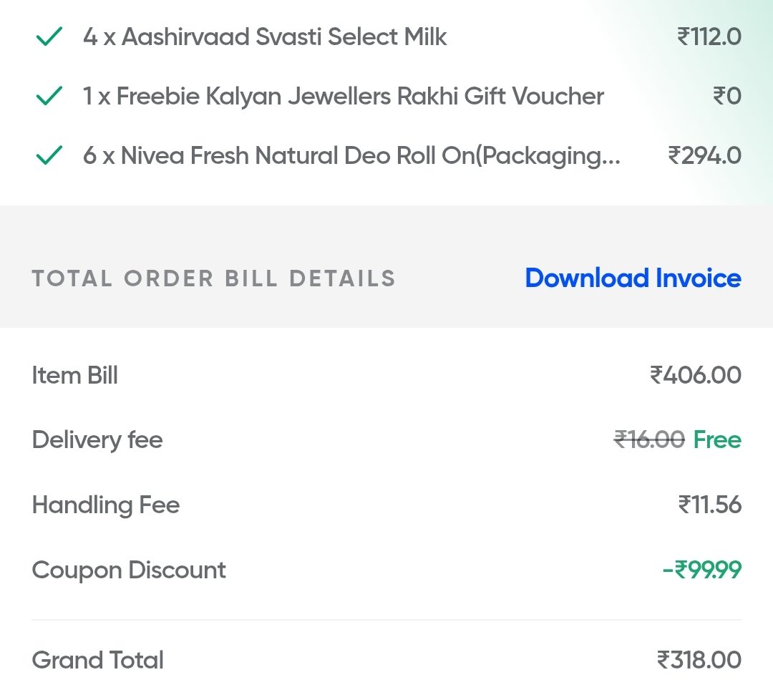
Task: Click the ₹112.0 milk price
Action: click(709, 37)
